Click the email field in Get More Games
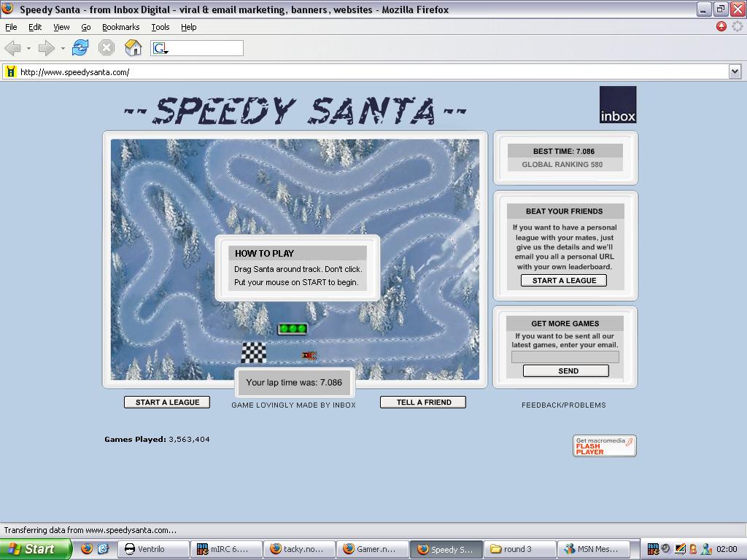Image resolution: width=747 pixels, height=560 pixels. pos(565,357)
